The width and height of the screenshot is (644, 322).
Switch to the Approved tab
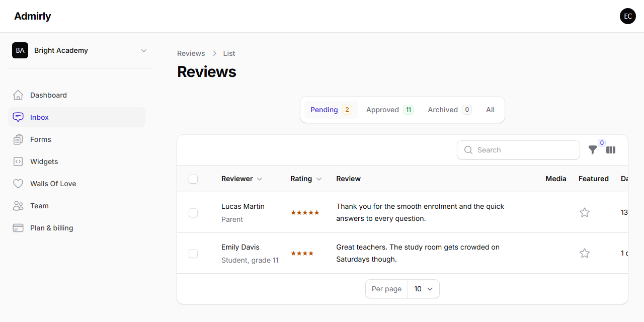389,110
